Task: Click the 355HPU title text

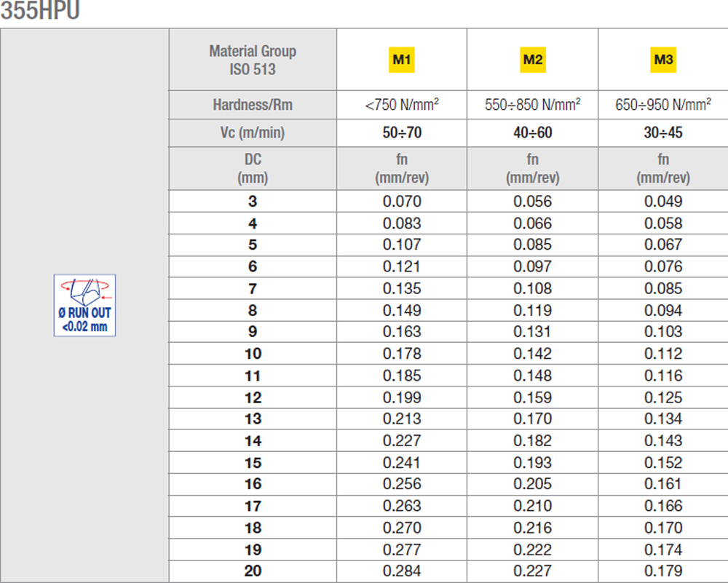Action: coord(40,10)
